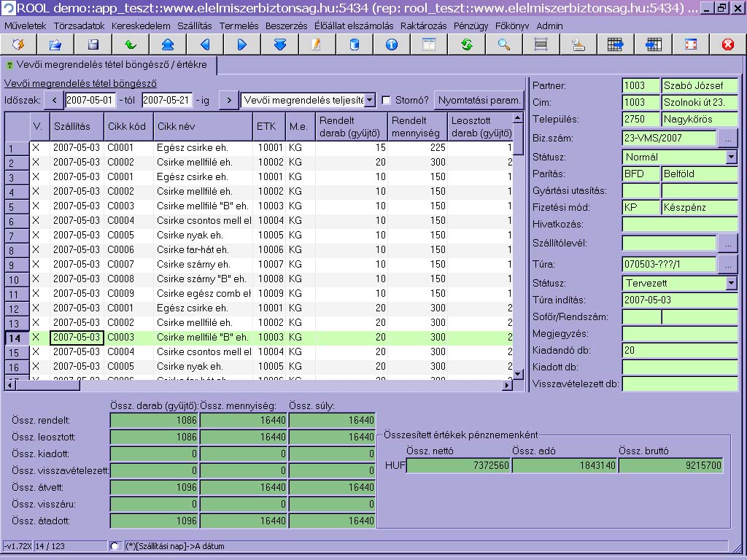Open the Kereskedelem menu
Image resolution: width=747 pixels, height=560 pixels.
point(141,26)
